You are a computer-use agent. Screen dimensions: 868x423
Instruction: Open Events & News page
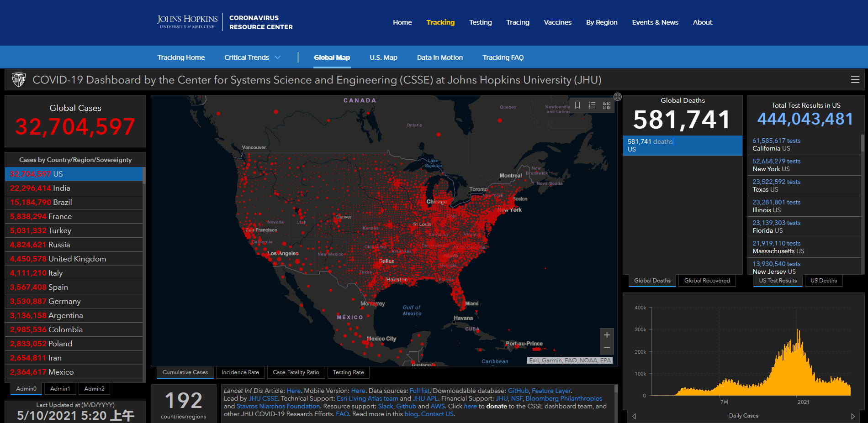click(655, 22)
